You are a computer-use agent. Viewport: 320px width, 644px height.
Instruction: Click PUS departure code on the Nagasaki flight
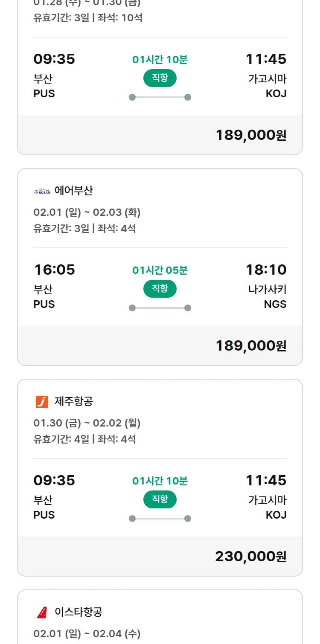44,304
